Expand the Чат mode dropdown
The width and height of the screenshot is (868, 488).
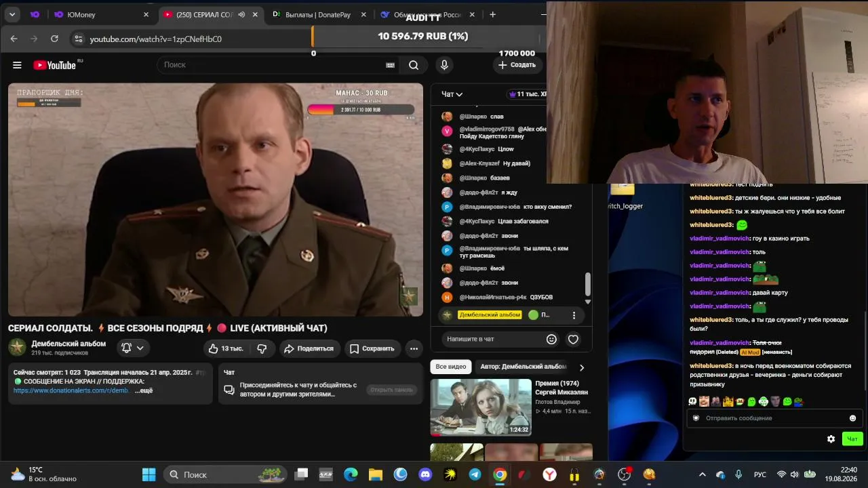pyautogui.click(x=452, y=94)
